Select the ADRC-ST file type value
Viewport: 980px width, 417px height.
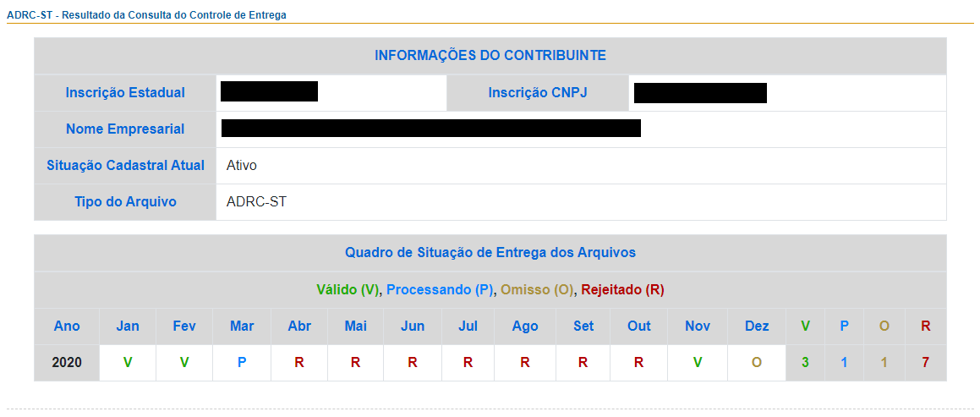pos(257,202)
